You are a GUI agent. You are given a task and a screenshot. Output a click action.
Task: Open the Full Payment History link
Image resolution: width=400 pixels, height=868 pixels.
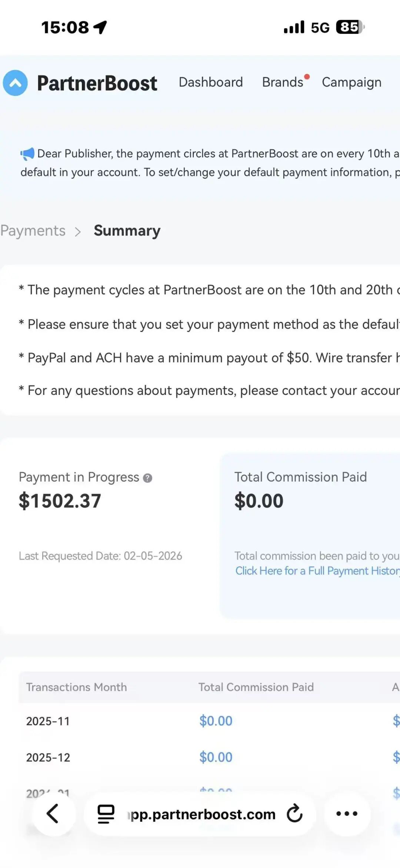pos(317,571)
